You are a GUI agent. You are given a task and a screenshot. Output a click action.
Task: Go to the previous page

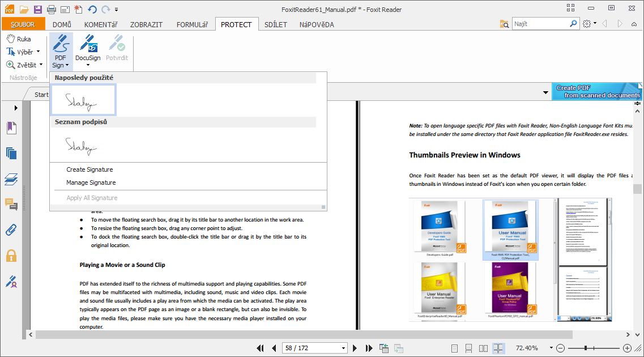click(x=274, y=348)
